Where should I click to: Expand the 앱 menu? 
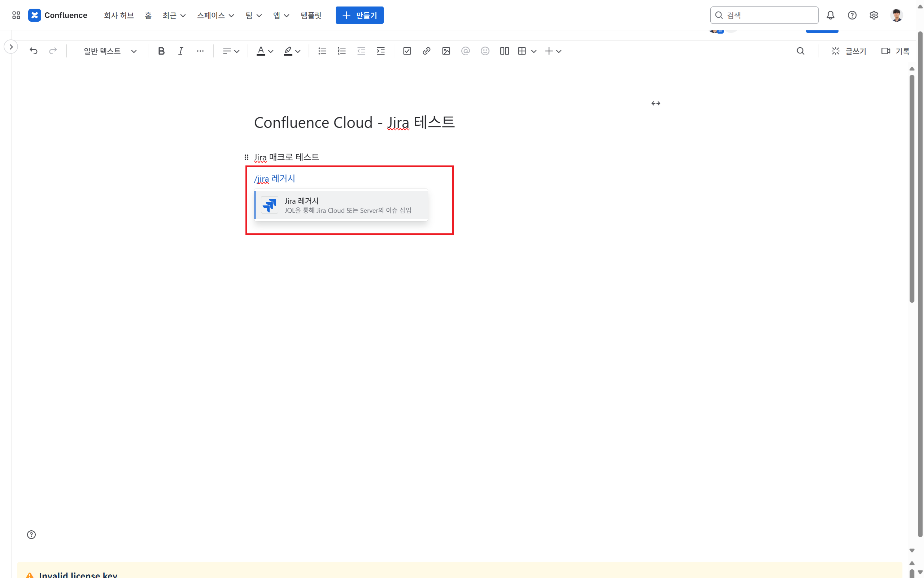pos(281,15)
